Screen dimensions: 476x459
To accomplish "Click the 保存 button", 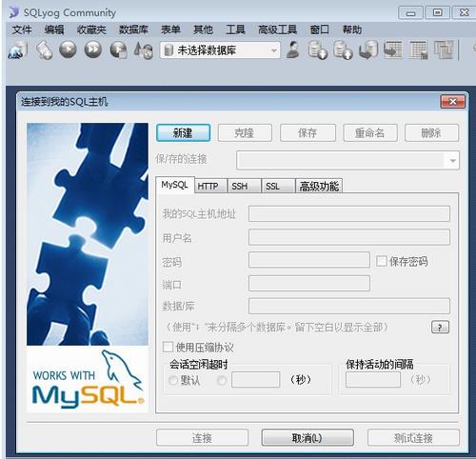I will coord(307,132).
